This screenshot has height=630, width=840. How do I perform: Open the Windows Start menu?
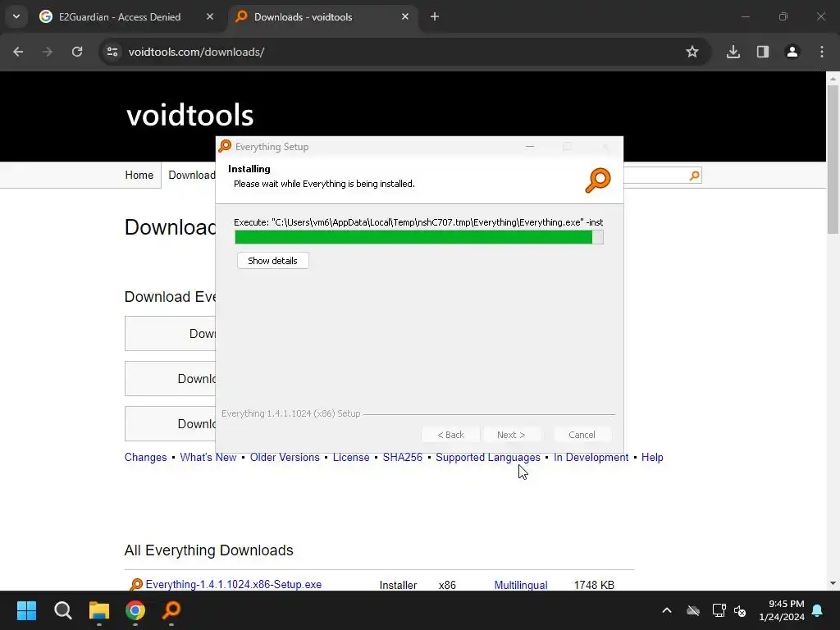point(26,610)
